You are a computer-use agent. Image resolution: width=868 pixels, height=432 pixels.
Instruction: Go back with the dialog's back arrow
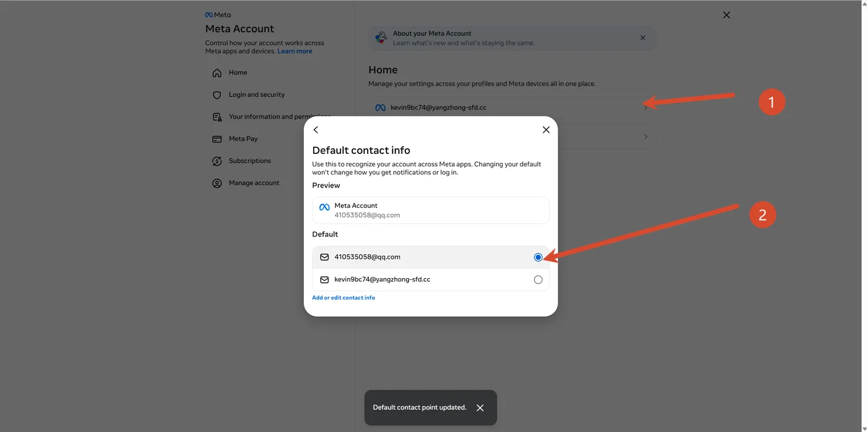pyautogui.click(x=316, y=130)
